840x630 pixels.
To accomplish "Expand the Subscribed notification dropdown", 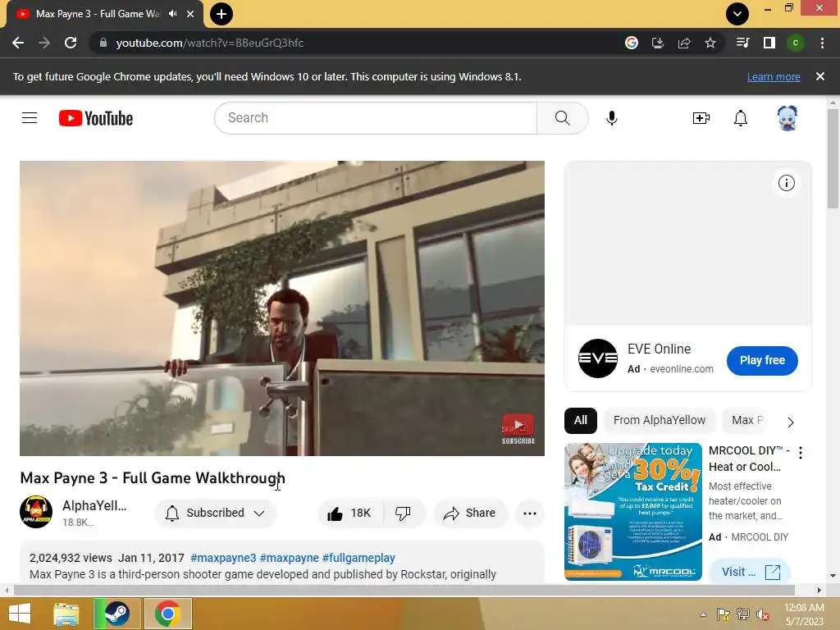I will click(x=259, y=514).
